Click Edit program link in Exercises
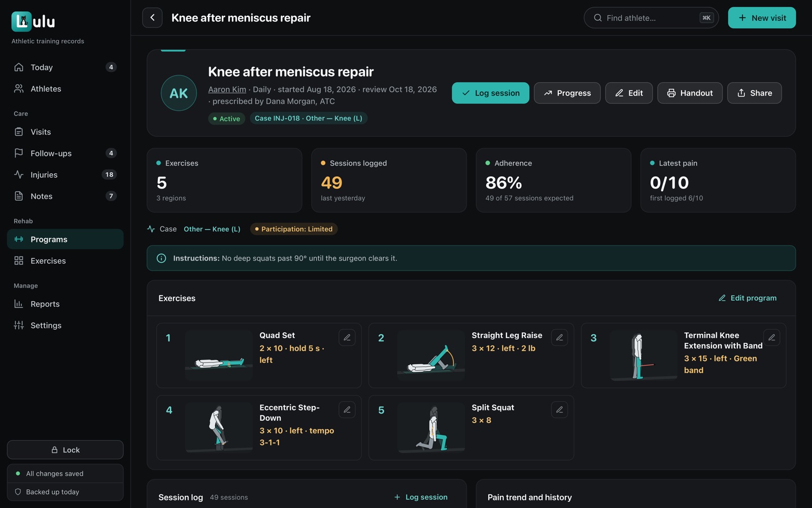Viewport: 812px width, 508px height. pyautogui.click(x=748, y=298)
